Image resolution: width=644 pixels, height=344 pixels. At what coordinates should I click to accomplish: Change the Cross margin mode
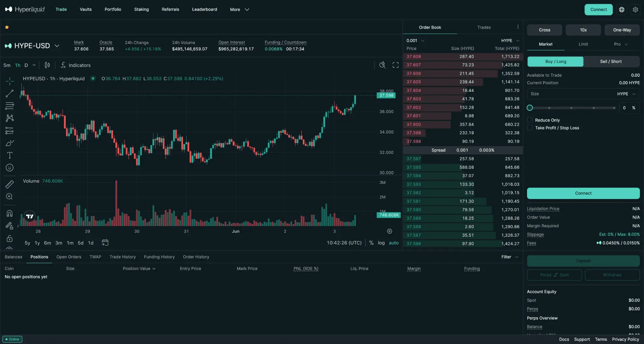click(x=544, y=30)
